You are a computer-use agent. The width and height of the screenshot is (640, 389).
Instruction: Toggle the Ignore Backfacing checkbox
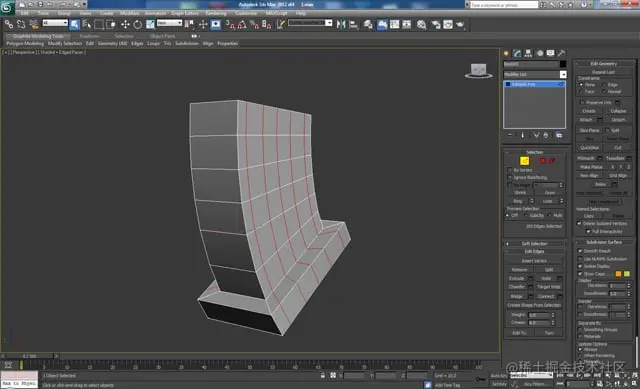click(510, 178)
